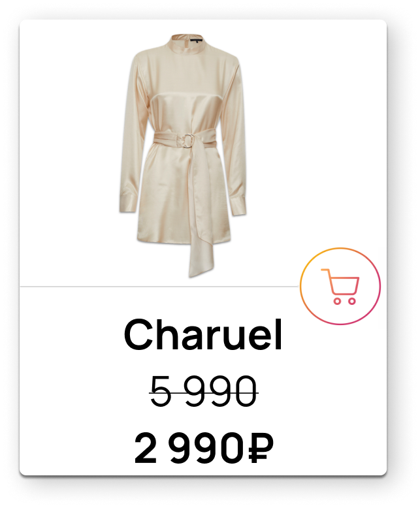The width and height of the screenshot is (420, 508).
Task: Click the digit 2 in new price
Action: pyautogui.click(x=146, y=448)
